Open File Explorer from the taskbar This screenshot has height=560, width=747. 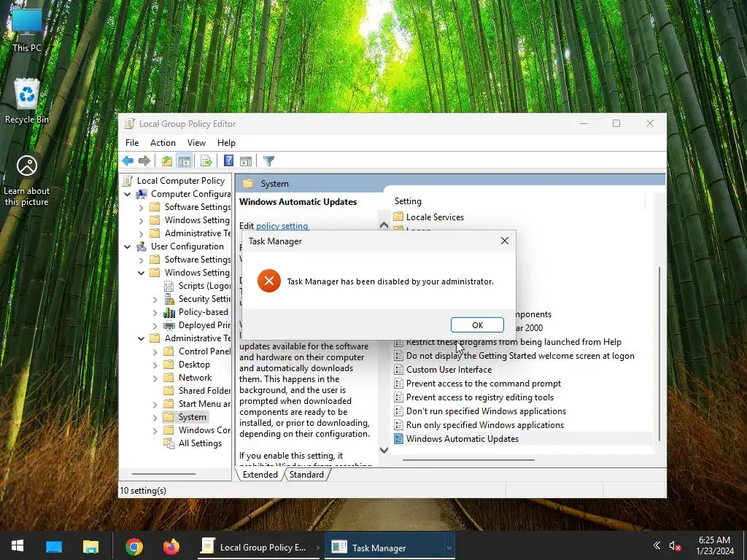click(90, 547)
